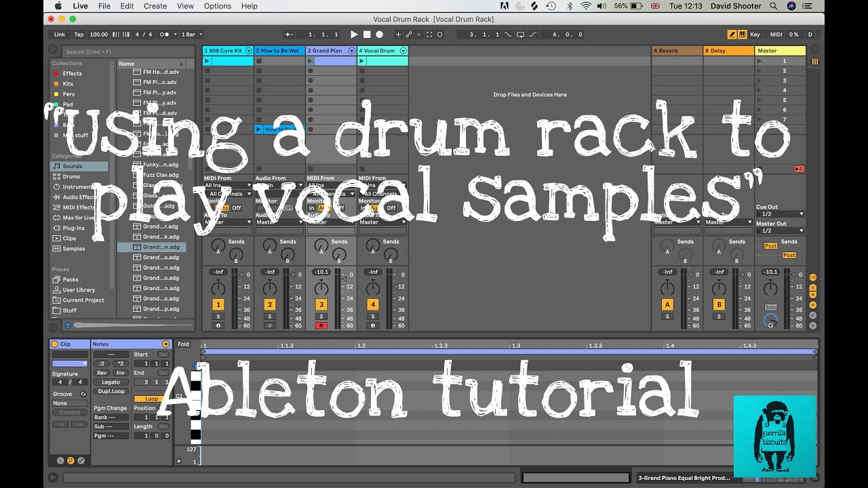Show clip Envelopes box icon
Image resolution: width=868 pixels, height=488 pixels.
coord(81,460)
